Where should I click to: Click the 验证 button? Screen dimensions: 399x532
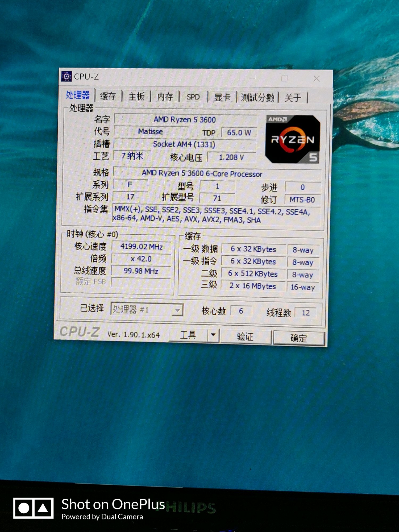245,336
